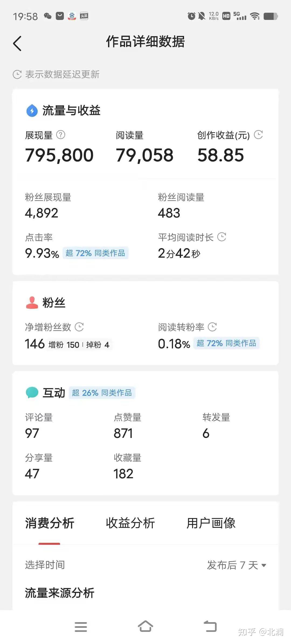Tap the 79,058 阅读量 value
Image resolution: width=291 pixels, height=644 pixels.
point(145,155)
